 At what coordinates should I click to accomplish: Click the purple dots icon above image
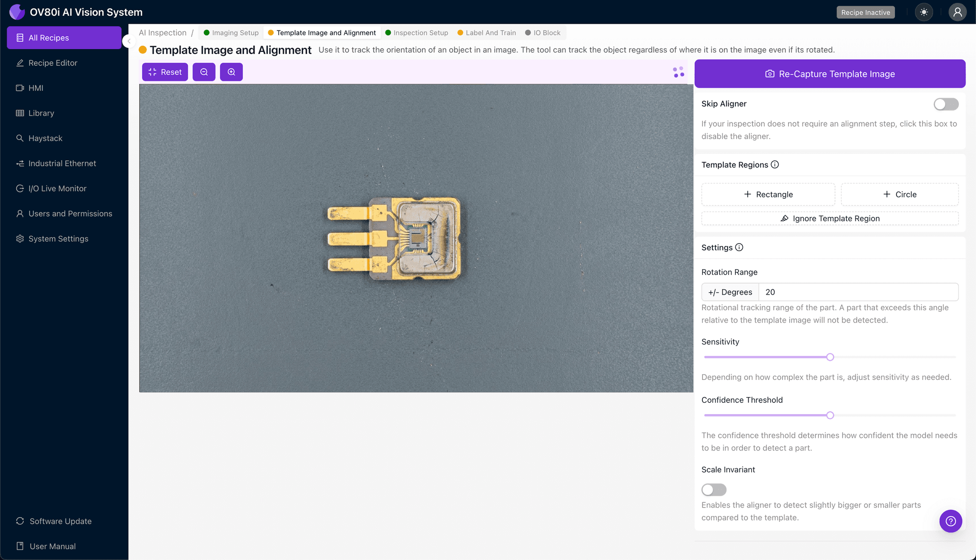point(679,72)
